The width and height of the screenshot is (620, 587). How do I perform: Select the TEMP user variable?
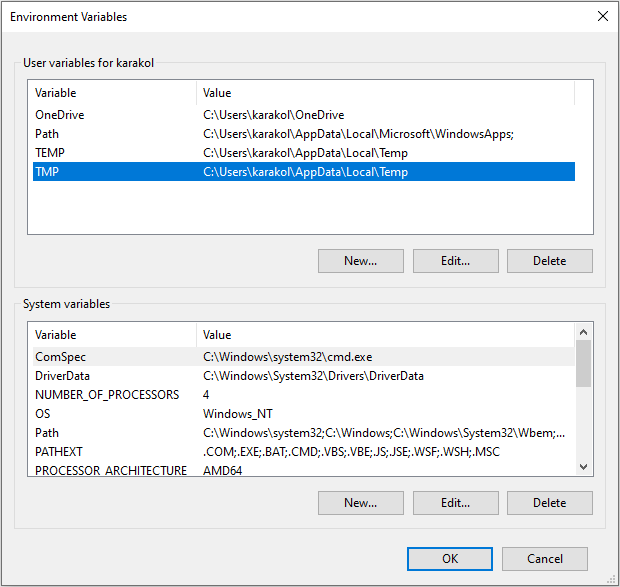304,153
